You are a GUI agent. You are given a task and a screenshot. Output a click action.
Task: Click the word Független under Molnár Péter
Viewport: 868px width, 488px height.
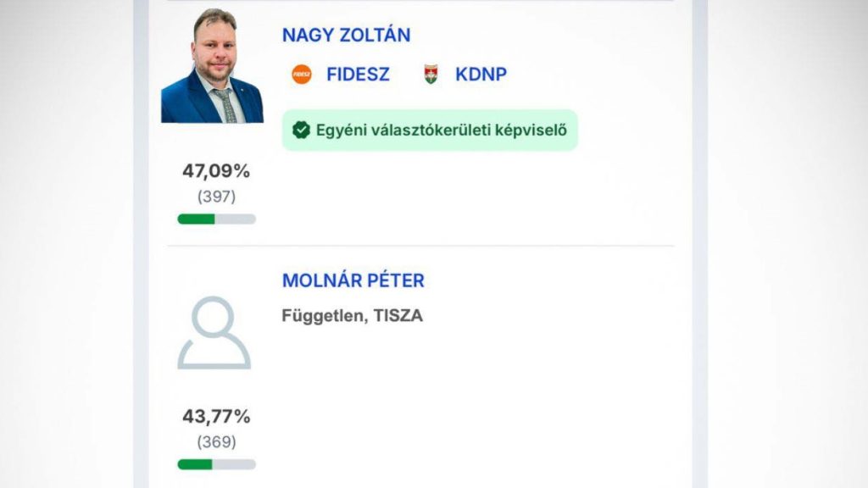pyautogui.click(x=323, y=316)
